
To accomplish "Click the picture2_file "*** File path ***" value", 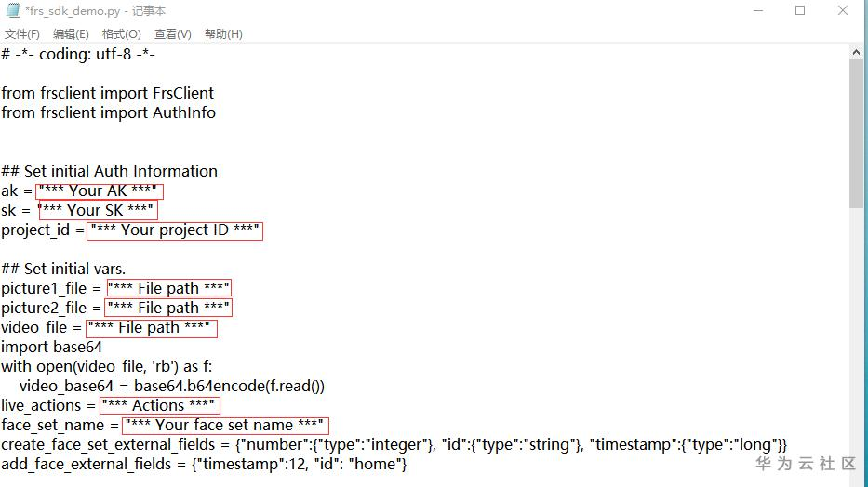I will (x=168, y=308).
